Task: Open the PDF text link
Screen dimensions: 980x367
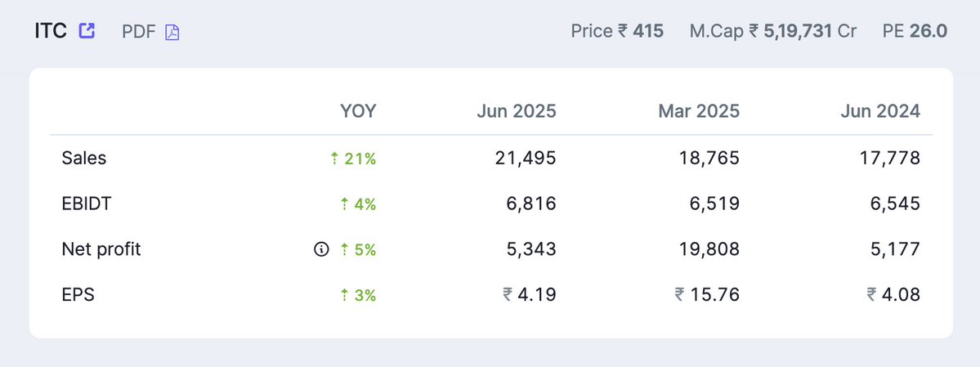Action: coord(139,32)
